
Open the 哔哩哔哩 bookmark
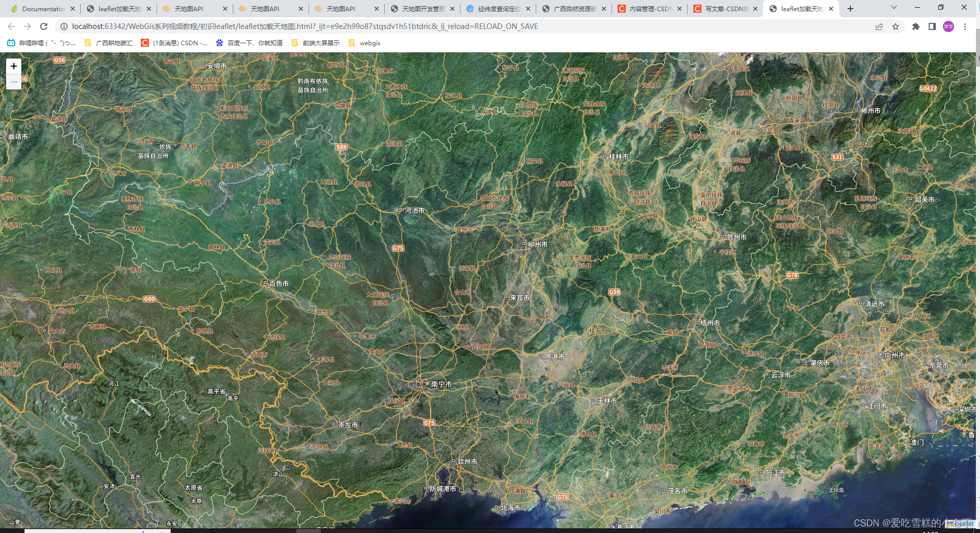[41, 43]
